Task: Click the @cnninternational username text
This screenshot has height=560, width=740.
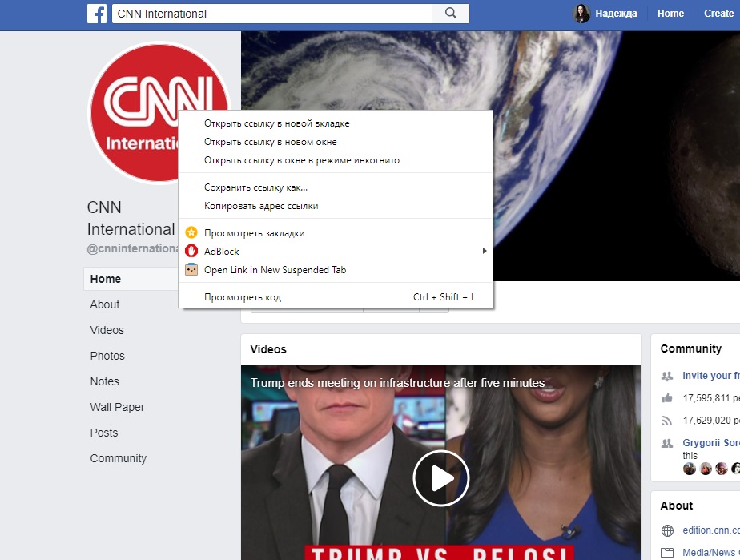Action: (133, 248)
